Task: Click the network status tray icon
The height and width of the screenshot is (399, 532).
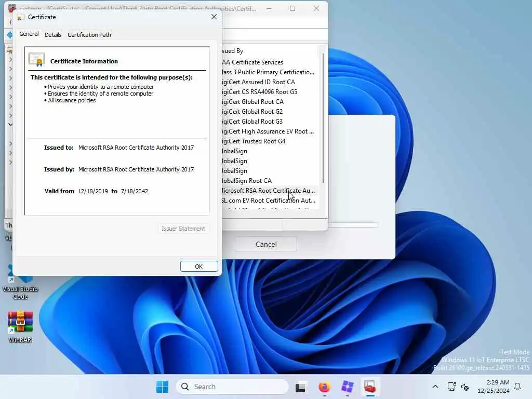Action: [451, 387]
